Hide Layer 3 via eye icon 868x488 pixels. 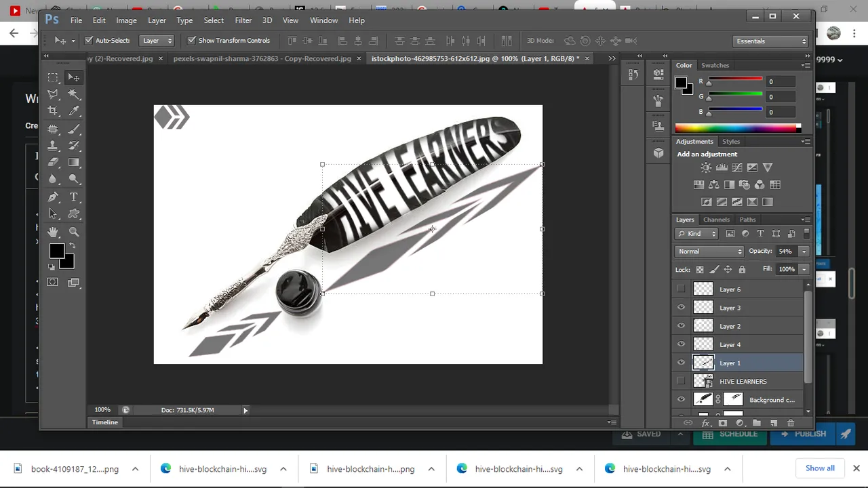point(681,307)
